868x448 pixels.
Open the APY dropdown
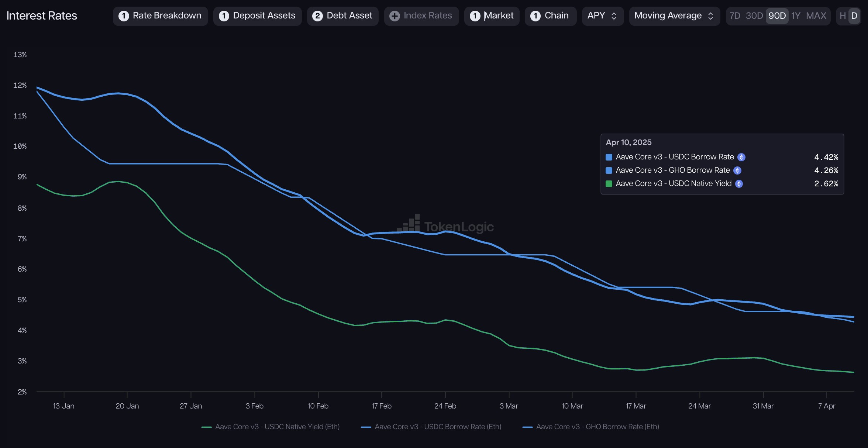602,16
